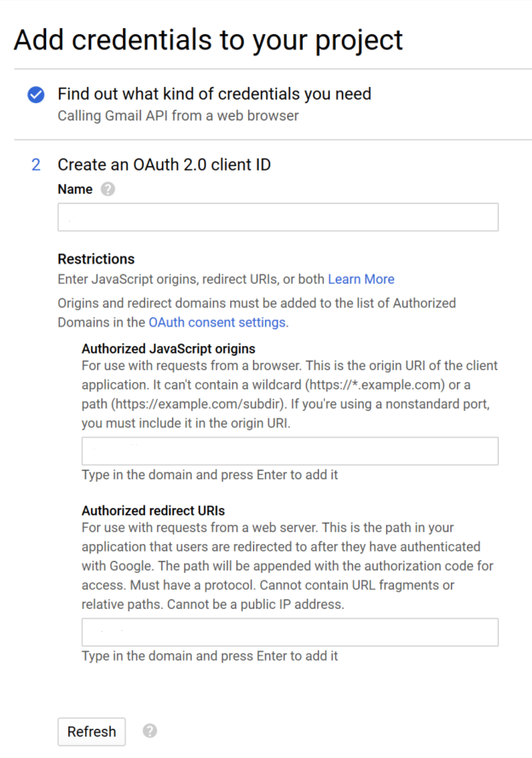The width and height of the screenshot is (532, 758).
Task: Click the Refresh button
Action: (x=92, y=732)
